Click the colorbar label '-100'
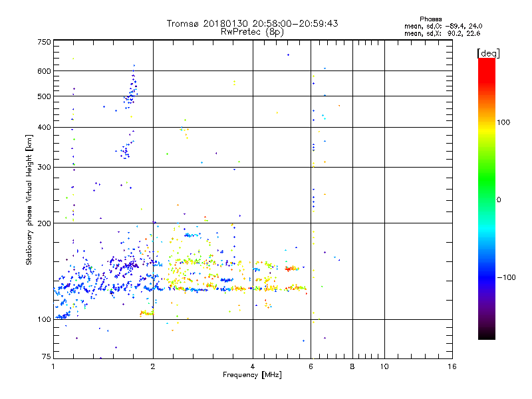The image size is (532, 399). click(x=506, y=277)
